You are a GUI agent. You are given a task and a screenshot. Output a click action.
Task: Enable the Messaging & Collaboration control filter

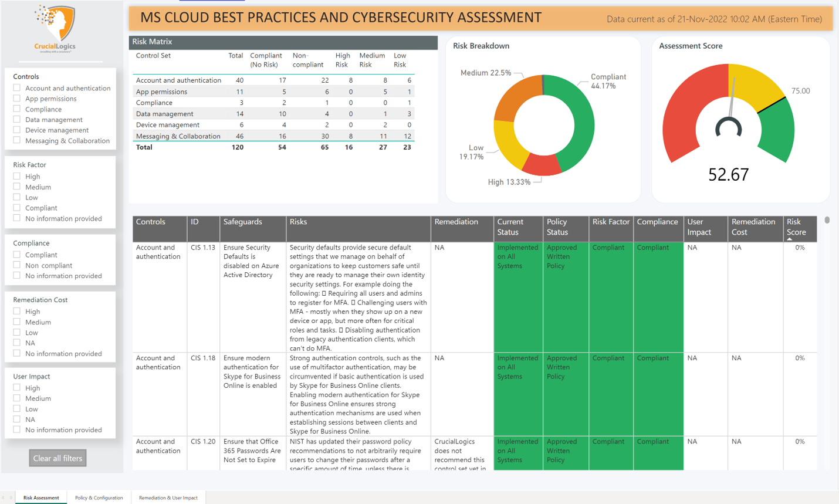tap(18, 141)
